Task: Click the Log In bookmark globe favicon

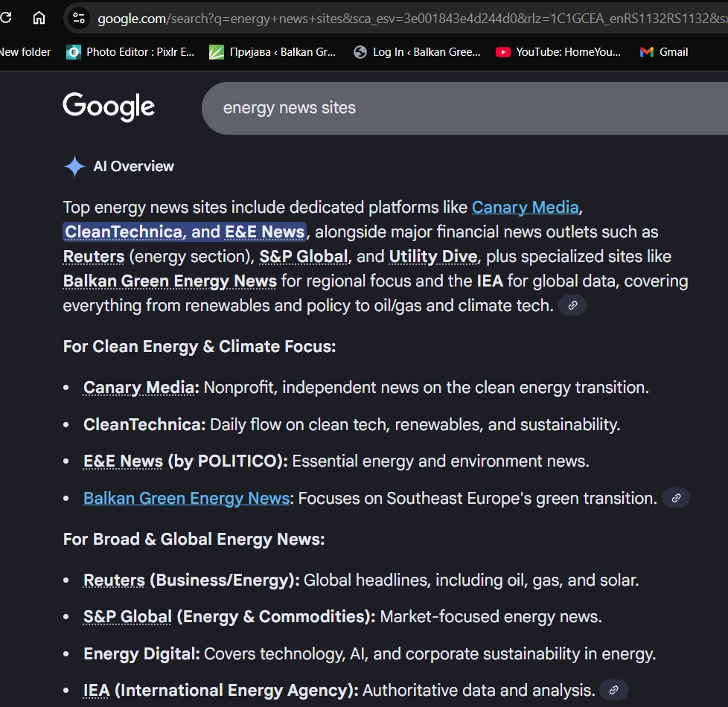Action: (360, 52)
